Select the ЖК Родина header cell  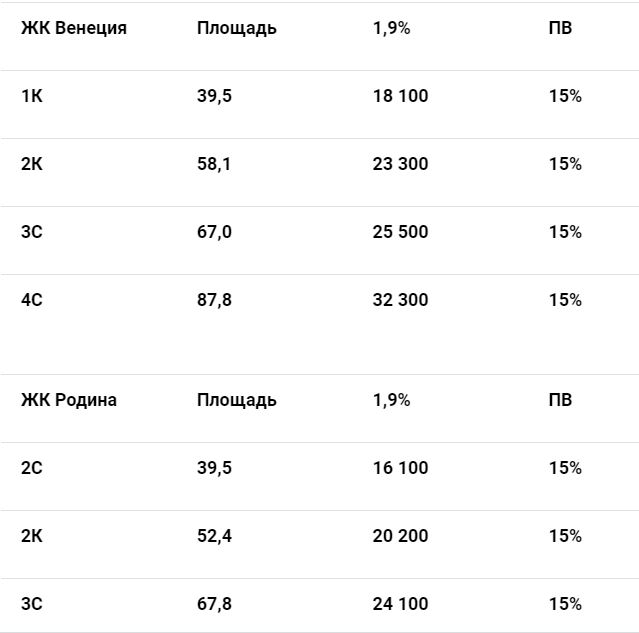click(69, 400)
